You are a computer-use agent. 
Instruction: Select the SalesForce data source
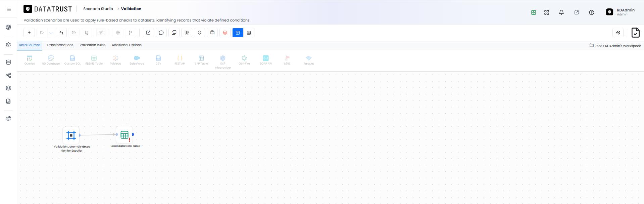[x=137, y=60]
